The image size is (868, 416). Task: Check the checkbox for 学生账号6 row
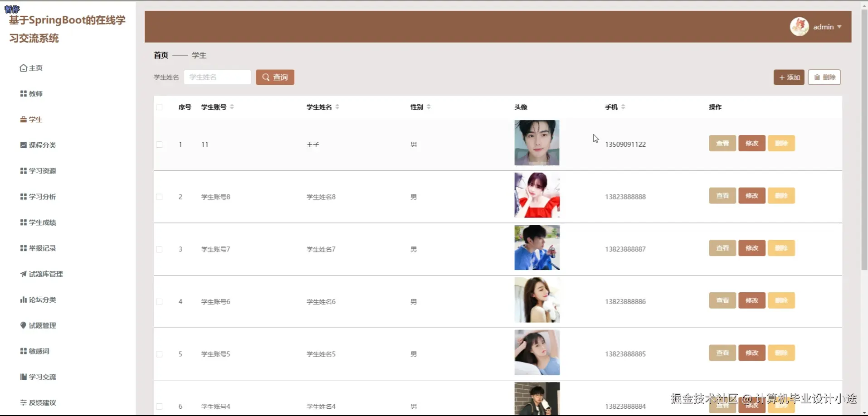coord(159,302)
